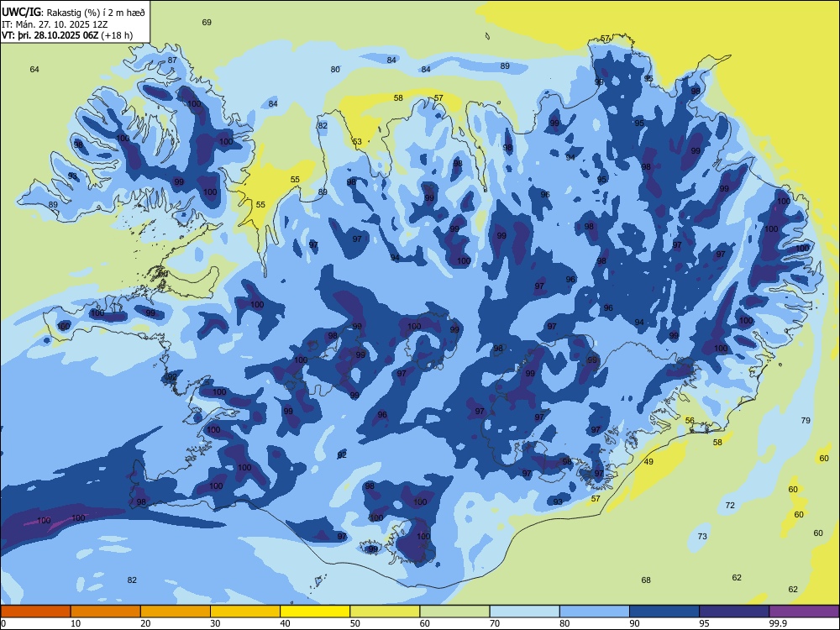Click the map value '64' in the northwest sea
This screenshot has height=630, width=840.
point(34,69)
